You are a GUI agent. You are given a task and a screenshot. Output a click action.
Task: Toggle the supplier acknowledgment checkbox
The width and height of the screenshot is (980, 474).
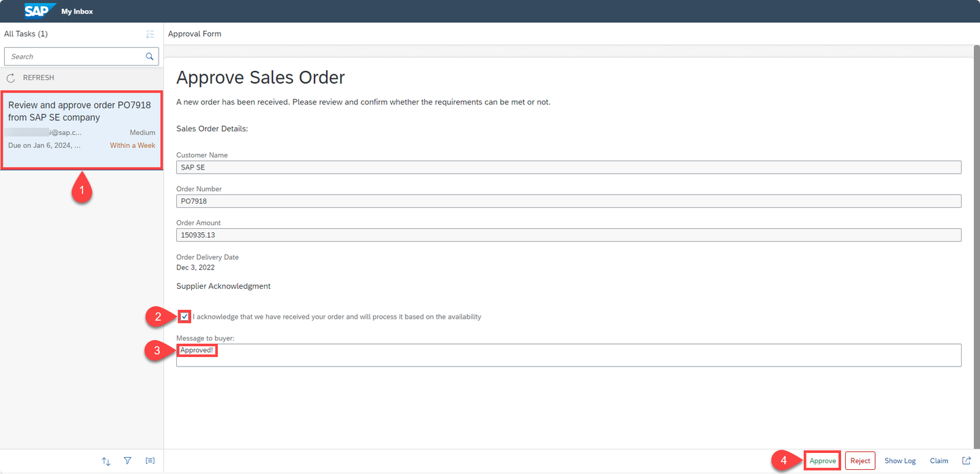coord(184,317)
